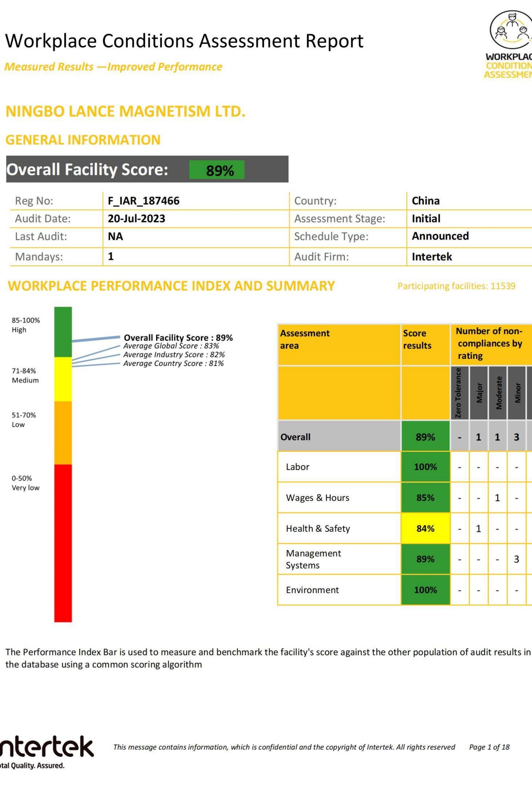Click the 'Wages & Hours' row label
This screenshot has height=799, width=532.
tap(317, 498)
